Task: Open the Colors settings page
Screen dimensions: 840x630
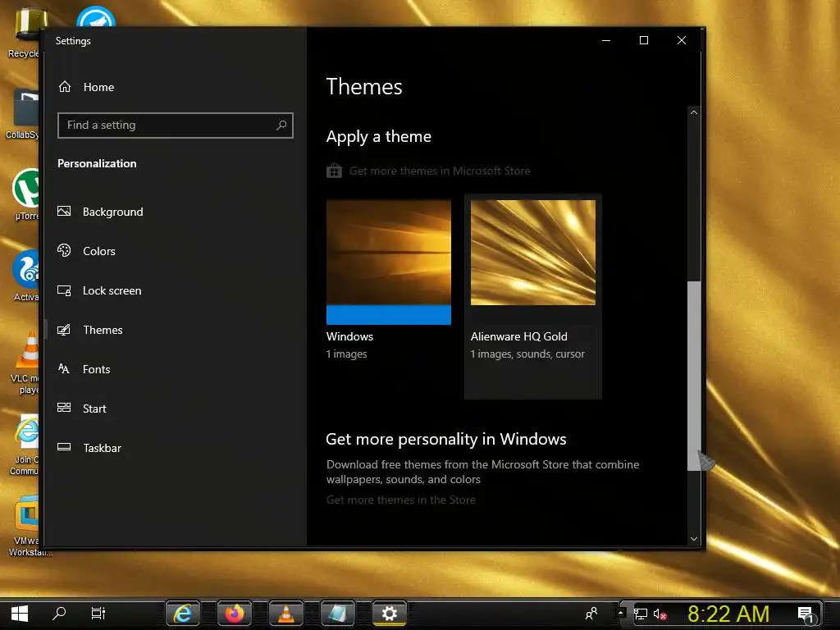Action: pyautogui.click(x=86, y=251)
